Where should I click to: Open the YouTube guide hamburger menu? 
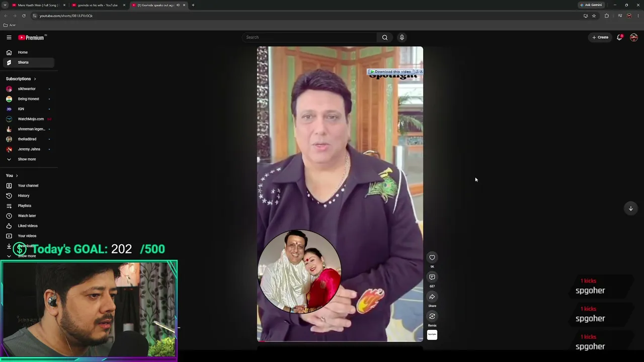[9, 37]
